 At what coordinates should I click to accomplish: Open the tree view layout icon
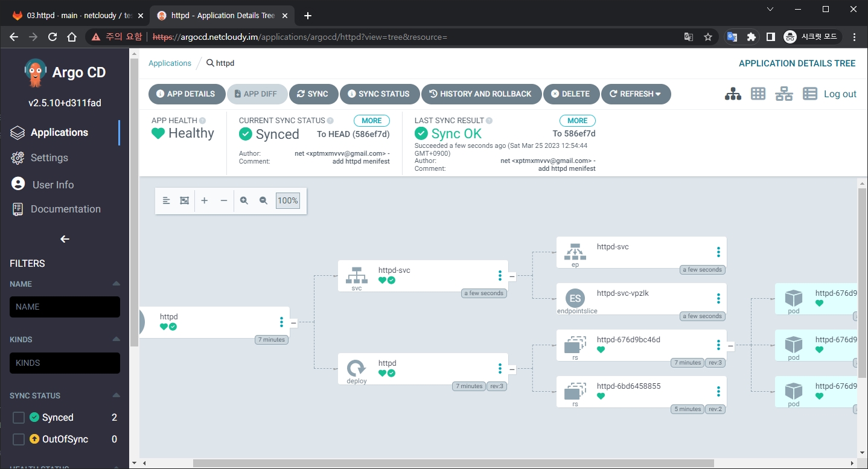[733, 94]
